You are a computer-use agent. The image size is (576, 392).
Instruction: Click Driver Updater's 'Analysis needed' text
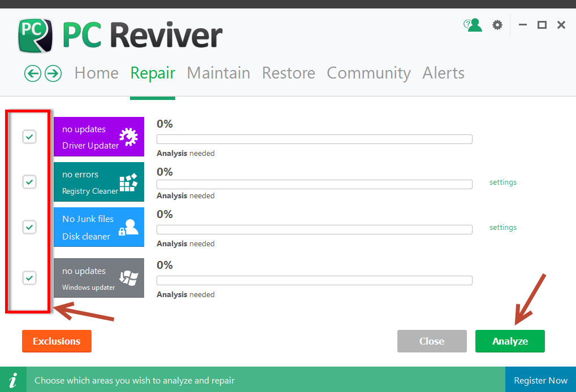click(x=185, y=154)
